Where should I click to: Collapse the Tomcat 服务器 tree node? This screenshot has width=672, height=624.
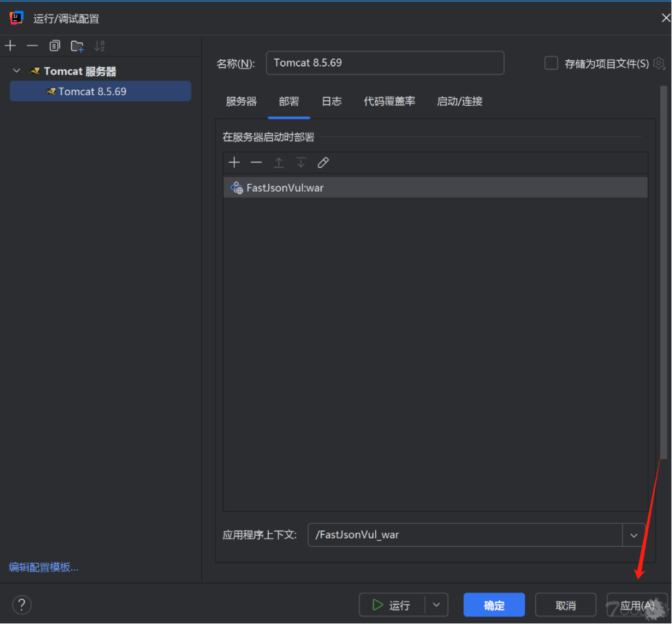pos(17,71)
